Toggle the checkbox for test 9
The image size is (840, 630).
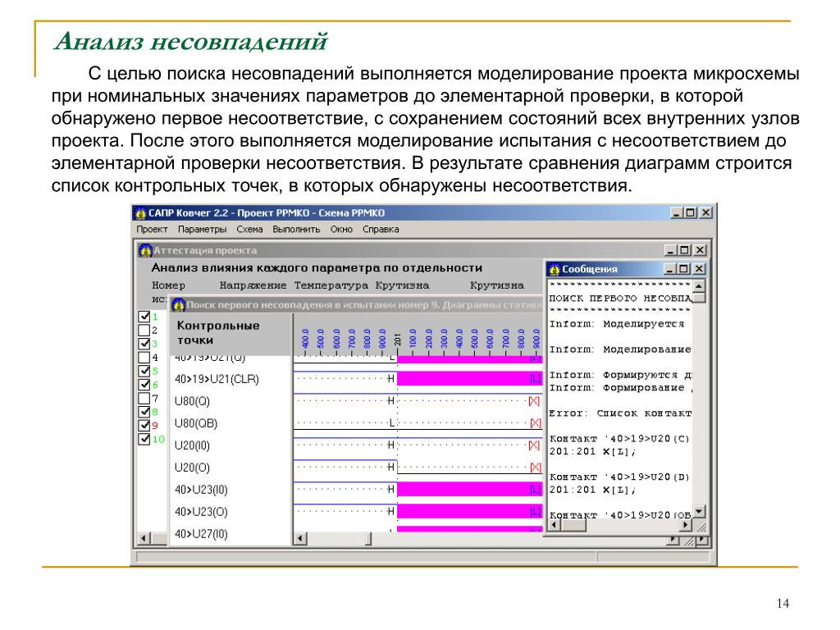click(x=144, y=426)
